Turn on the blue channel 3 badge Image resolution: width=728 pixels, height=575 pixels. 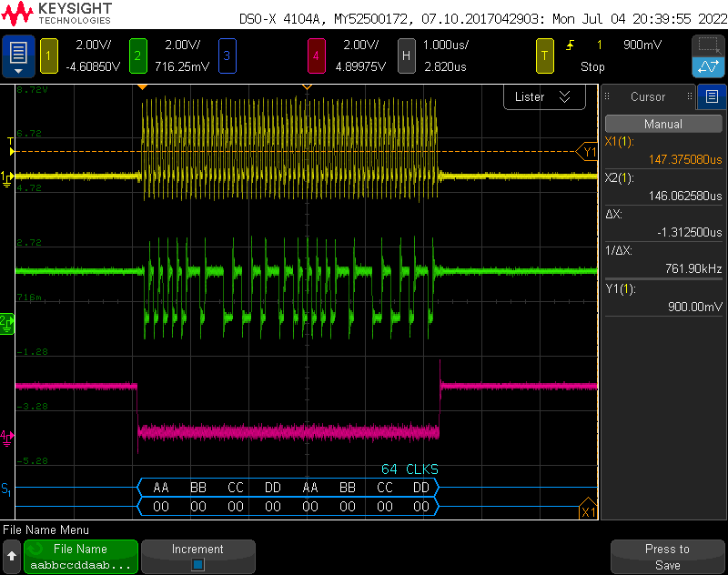pyautogui.click(x=226, y=56)
